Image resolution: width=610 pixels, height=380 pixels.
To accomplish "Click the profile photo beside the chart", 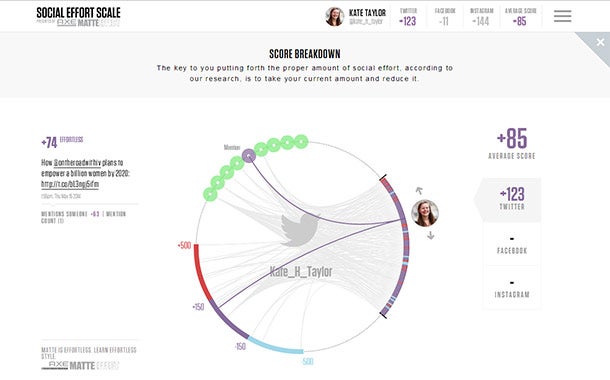I will point(425,213).
